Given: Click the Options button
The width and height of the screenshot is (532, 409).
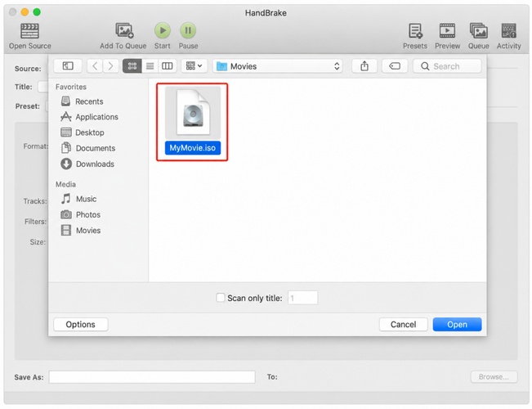Looking at the screenshot, I should point(81,325).
